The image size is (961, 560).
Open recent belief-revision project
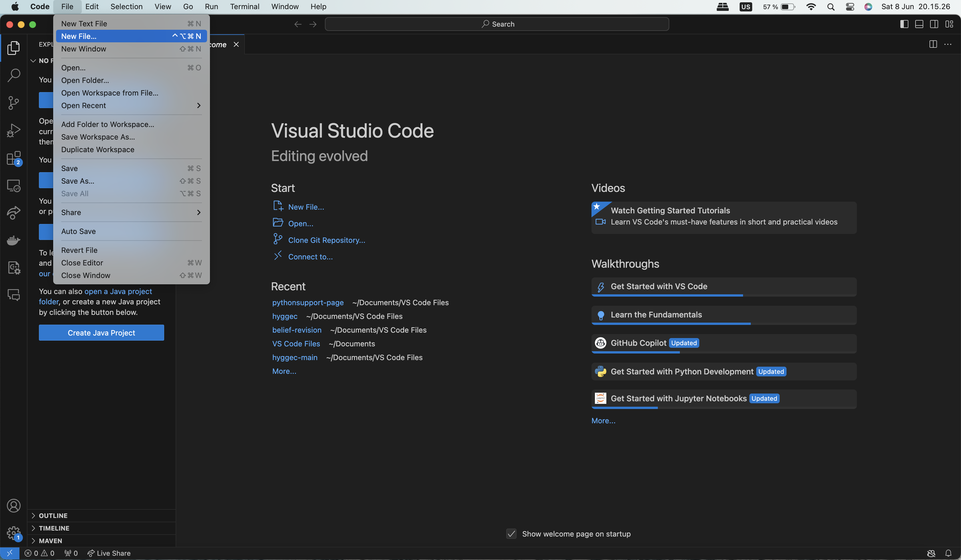(297, 330)
